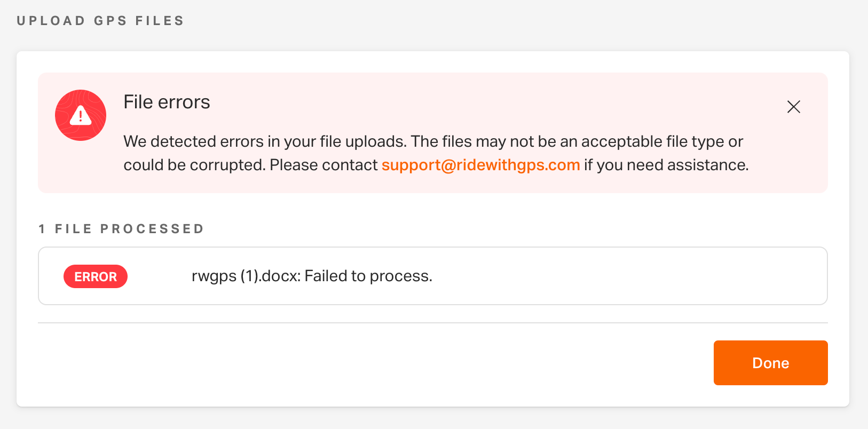
Task: Click the exclamation mark inside the red circle
Action: [81, 115]
